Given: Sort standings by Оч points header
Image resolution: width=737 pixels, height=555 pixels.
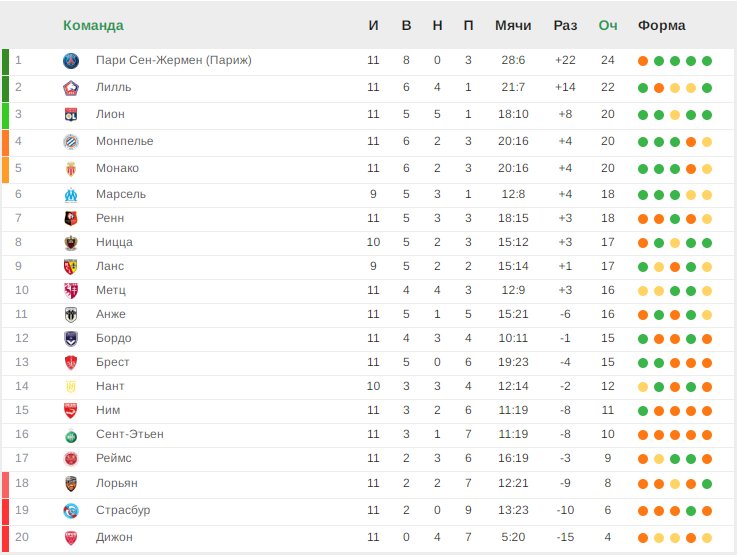Looking at the screenshot, I should (x=608, y=25).
